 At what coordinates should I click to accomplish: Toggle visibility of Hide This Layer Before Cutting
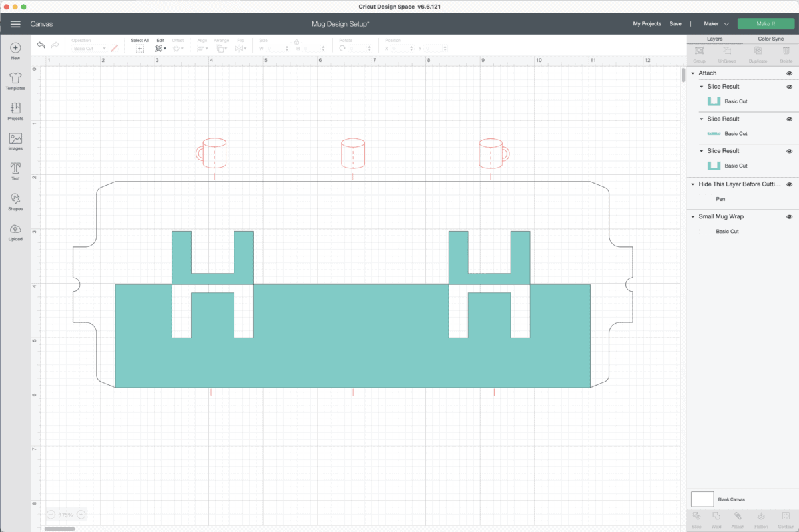click(x=789, y=184)
